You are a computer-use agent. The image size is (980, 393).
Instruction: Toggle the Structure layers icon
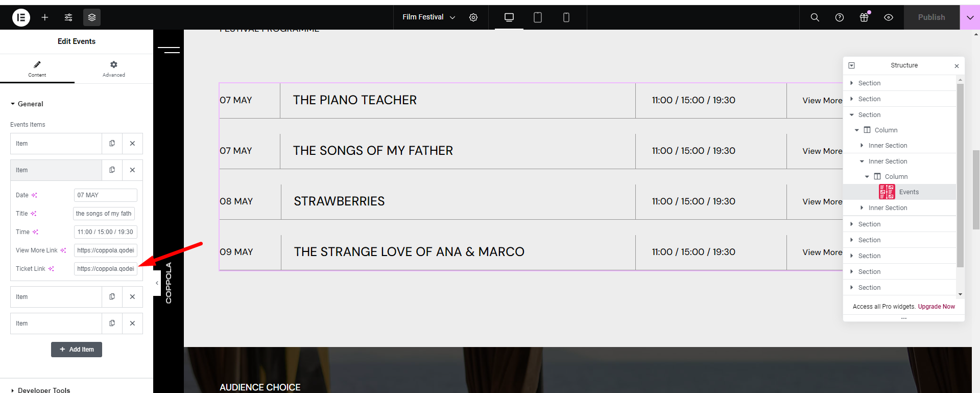pos(92,17)
